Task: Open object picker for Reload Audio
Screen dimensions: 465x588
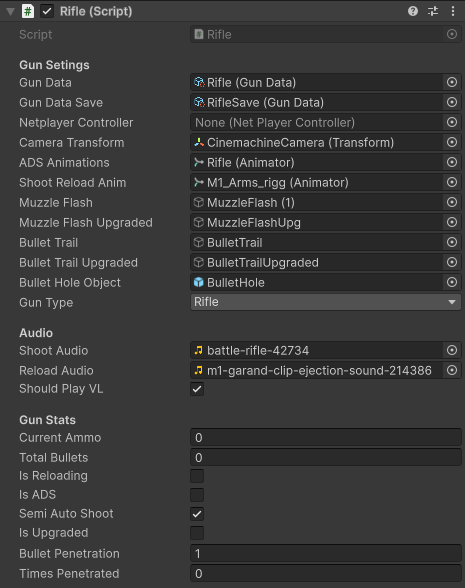Action: tap(452, 370)
